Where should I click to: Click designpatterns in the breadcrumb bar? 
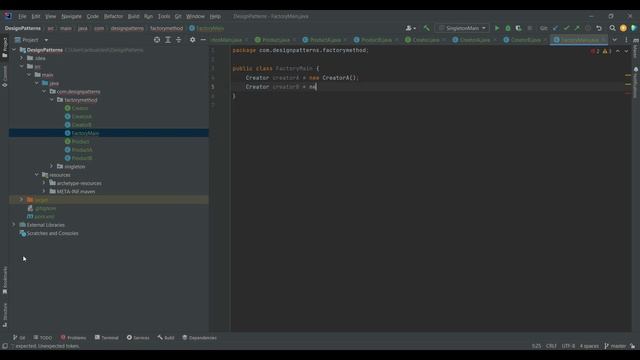point(127,29)
